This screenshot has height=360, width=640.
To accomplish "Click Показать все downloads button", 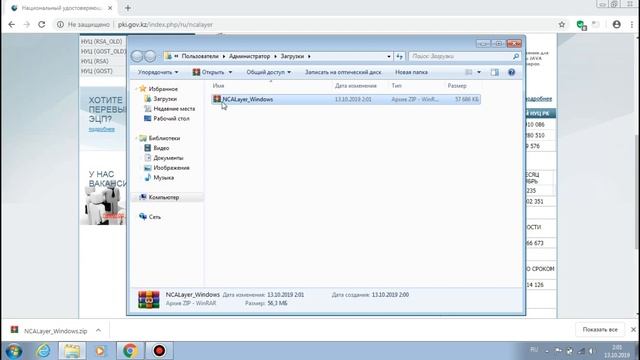I will tap(600, 329).
